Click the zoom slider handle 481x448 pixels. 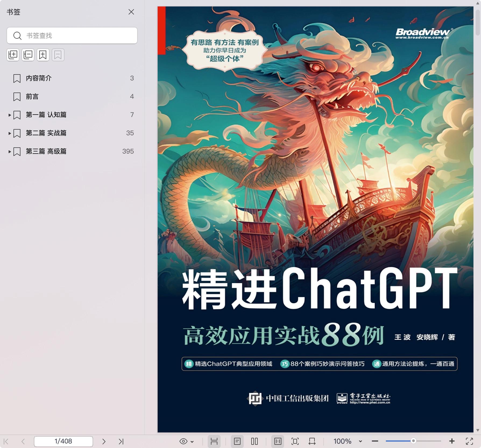pos(413,441)
